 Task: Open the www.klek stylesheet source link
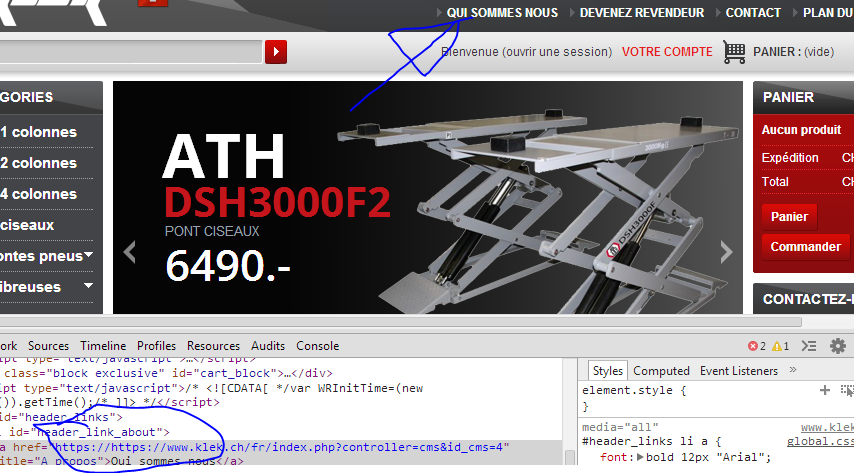point(827,428)
